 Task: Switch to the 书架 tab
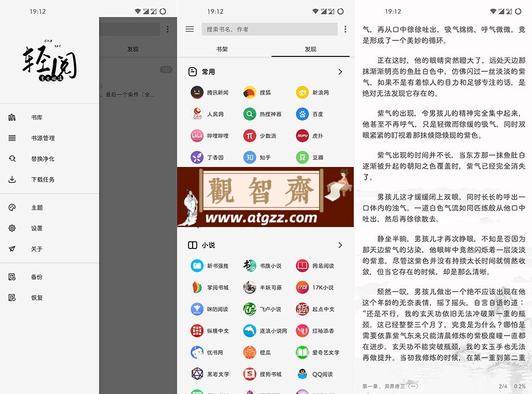pyautogui.click(x=222, y=49)
